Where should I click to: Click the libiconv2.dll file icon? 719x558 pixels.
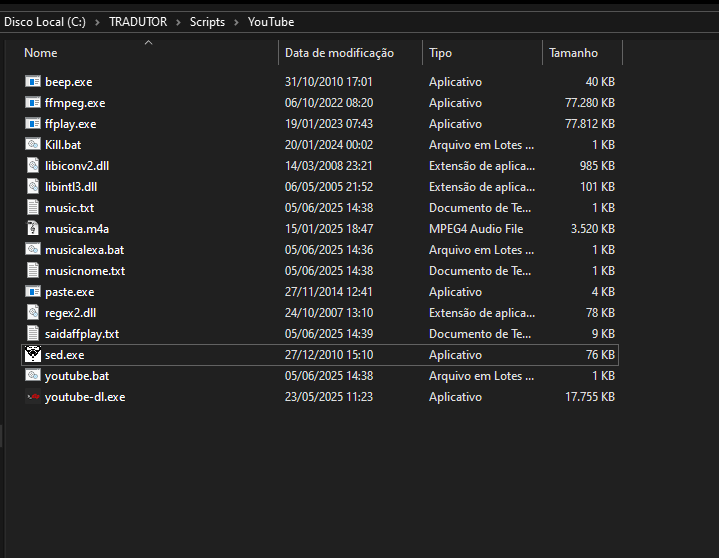coord(33,166)
